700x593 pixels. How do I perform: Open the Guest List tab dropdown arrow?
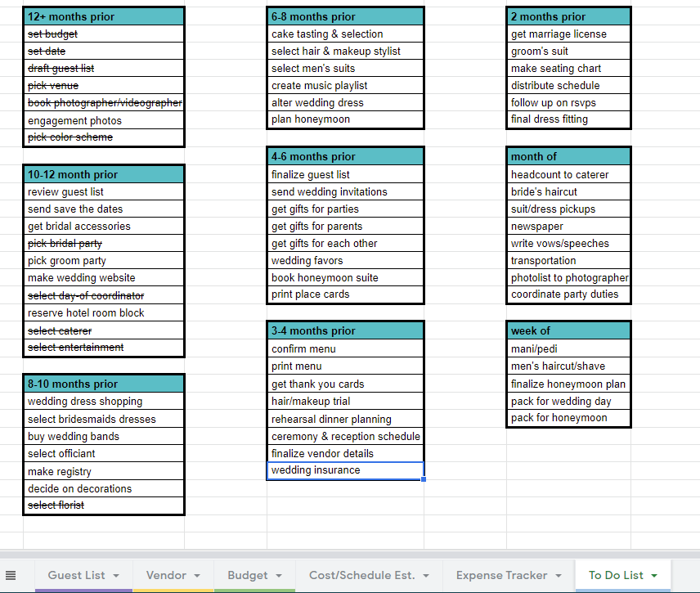116,576
